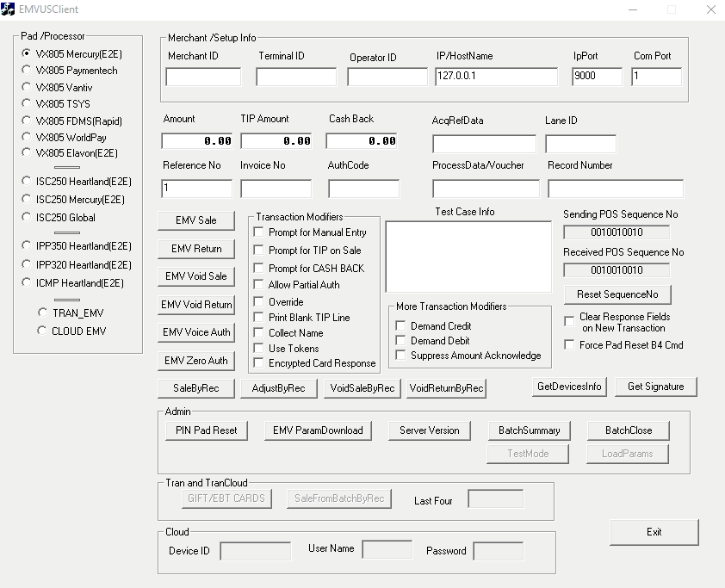Click the Amount entry box
Image resolution: width=725 pixels, height=588 pixels.
196,141
